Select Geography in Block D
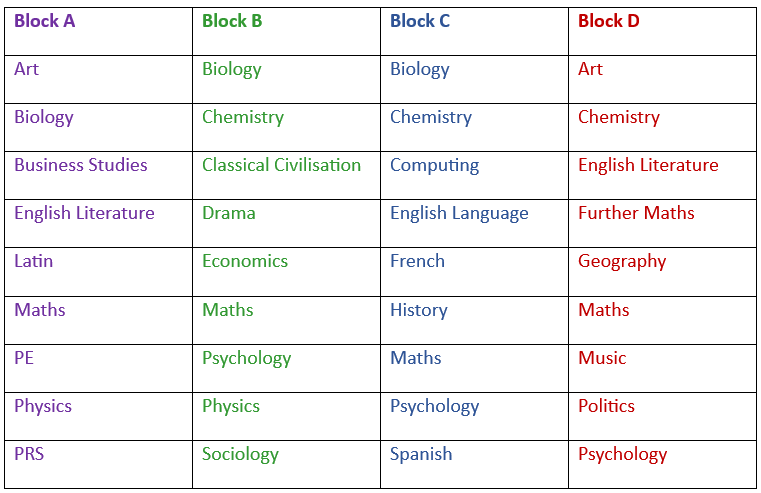This screenshot has width=761, height=493. coord(622,261)
